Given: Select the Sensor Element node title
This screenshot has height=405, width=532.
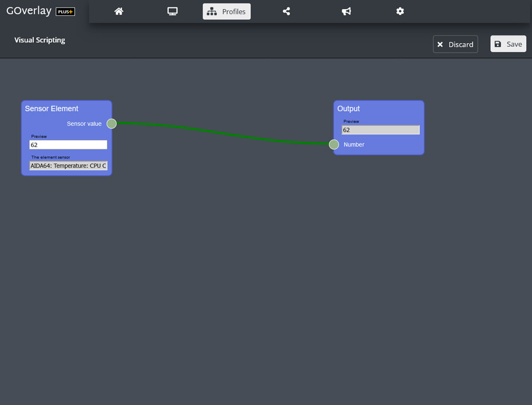Looking at the screenshot, I should 51,109.
